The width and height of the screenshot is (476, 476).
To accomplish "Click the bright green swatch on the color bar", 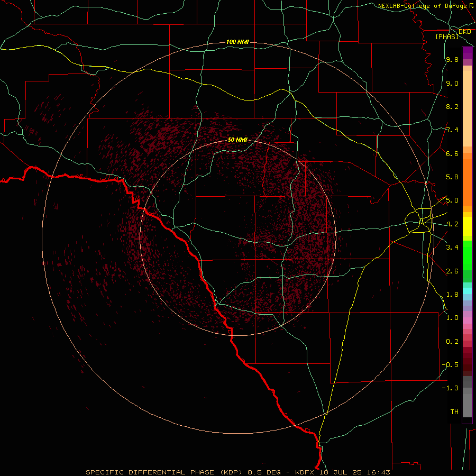I will coord(467,255).
